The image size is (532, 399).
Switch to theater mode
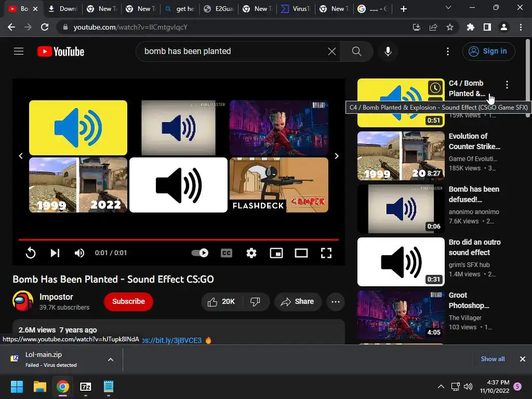click(301, 253)
